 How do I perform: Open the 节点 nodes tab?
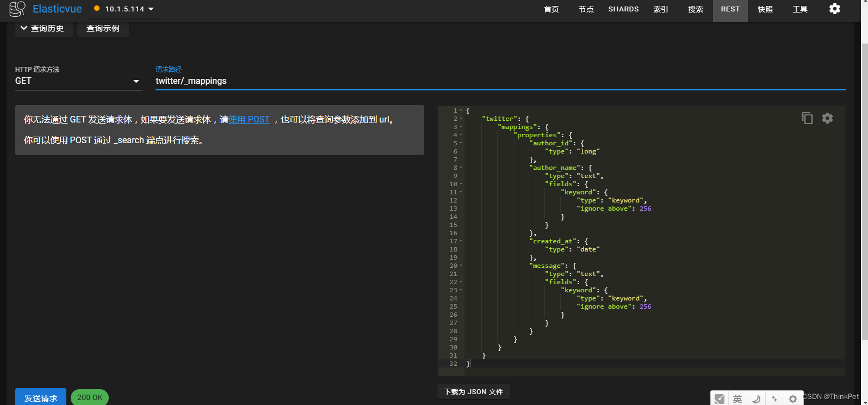click(586, 9)
